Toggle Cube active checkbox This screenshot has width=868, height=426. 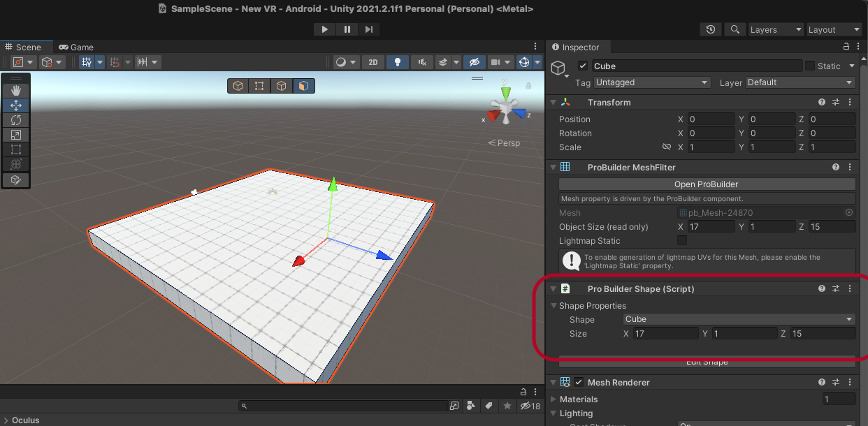pos(583,66)
